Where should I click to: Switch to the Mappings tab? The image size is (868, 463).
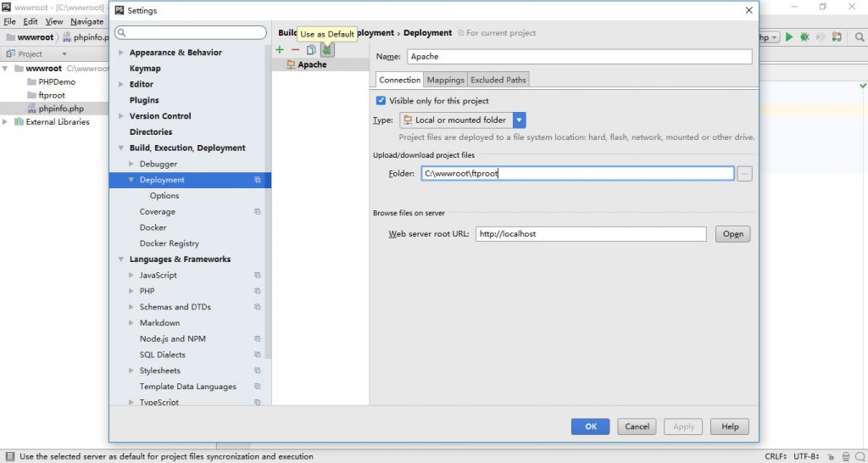point(445,80)
